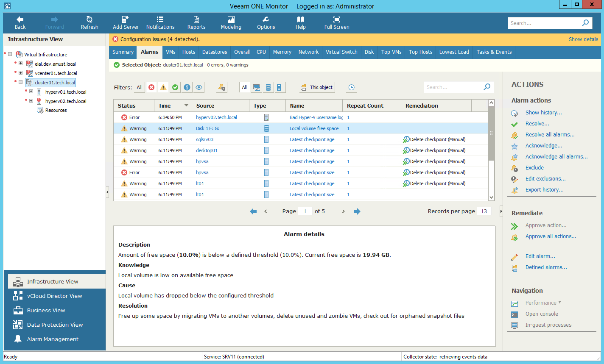Select the 'All' status filter

tap(139, 87)
